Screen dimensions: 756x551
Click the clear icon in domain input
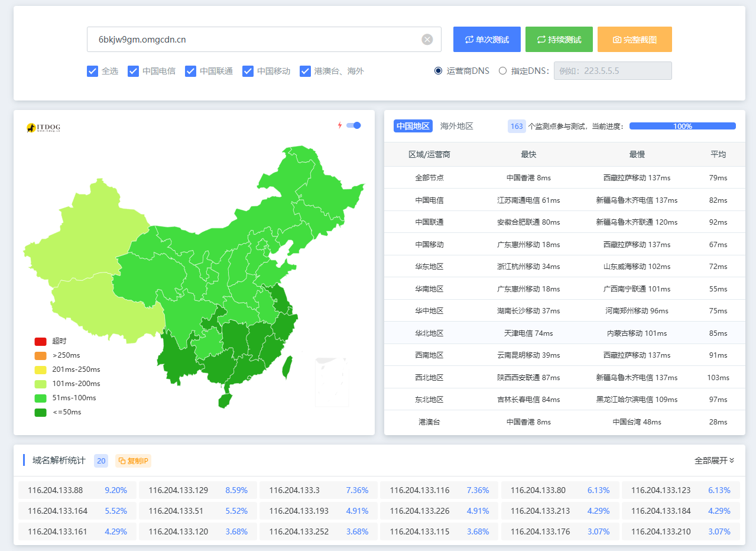point(427,40)
